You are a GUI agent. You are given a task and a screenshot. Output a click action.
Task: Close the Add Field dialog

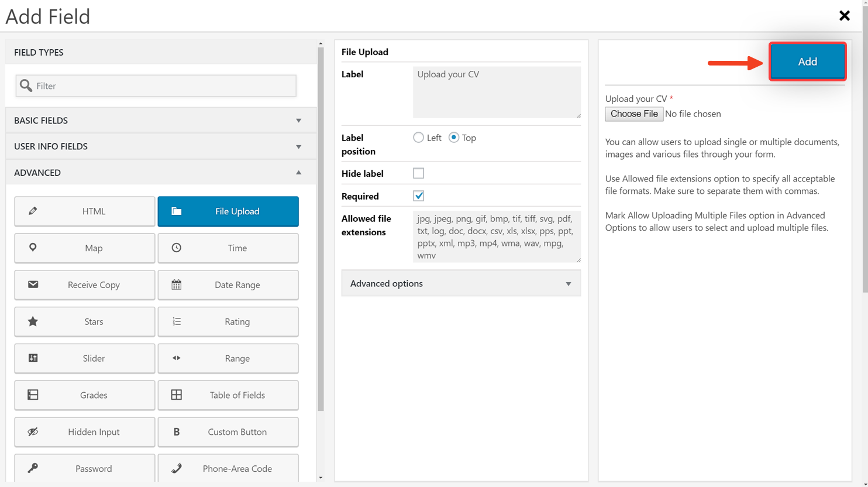tap(844, 16)
